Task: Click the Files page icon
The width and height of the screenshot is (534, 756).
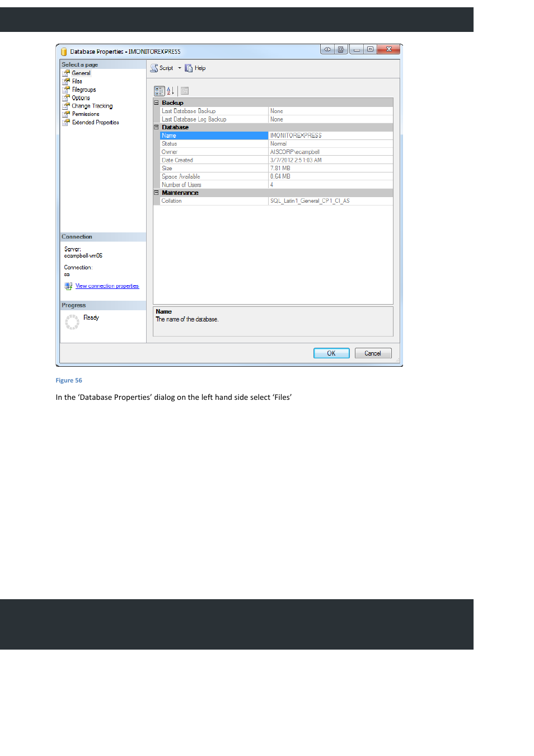Action: (66, 81)
